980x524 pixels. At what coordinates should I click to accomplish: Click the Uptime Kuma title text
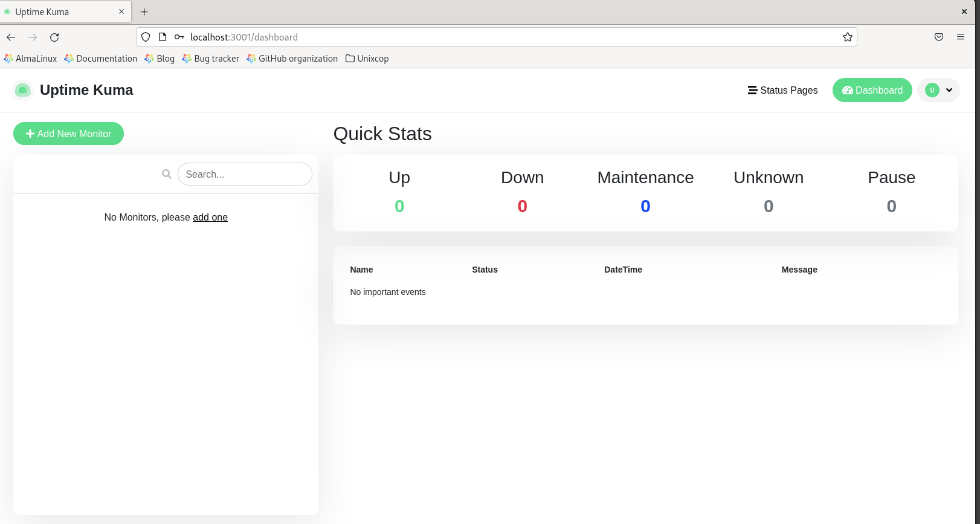tap(86, 90)
